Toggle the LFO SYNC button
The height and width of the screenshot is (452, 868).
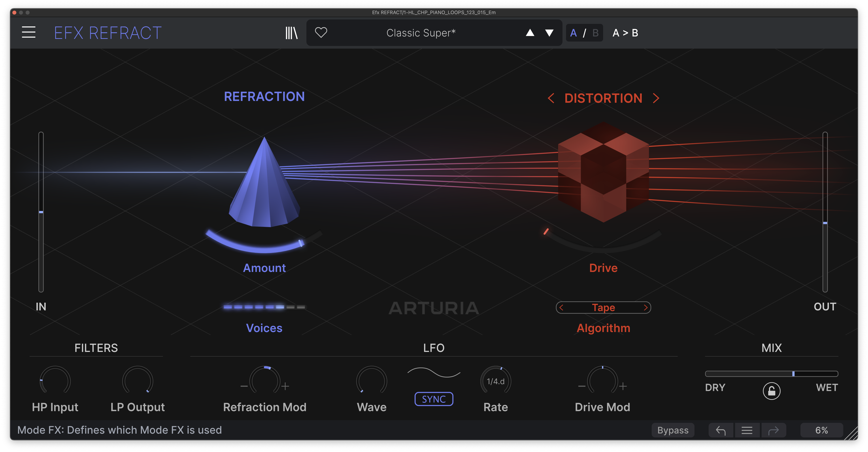tap(434, 399)
